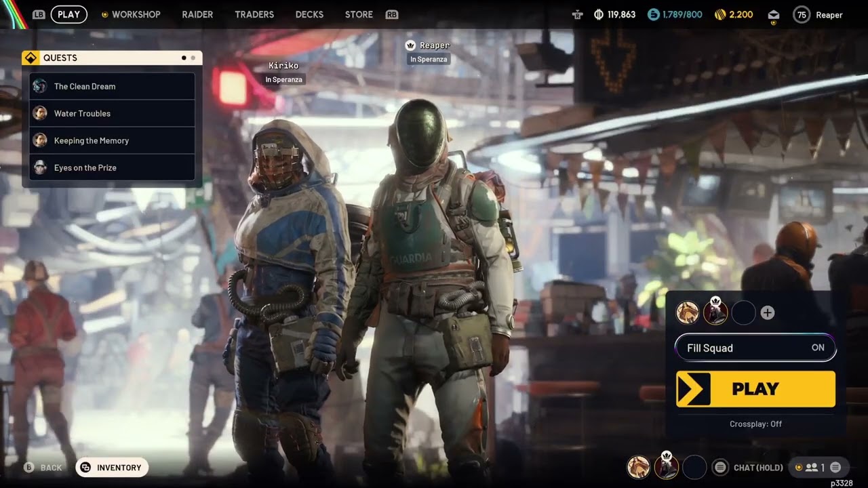
Task: Click crowned leader avatar in bottom bar
Action: pyautogui.click(x=667, y=467)
